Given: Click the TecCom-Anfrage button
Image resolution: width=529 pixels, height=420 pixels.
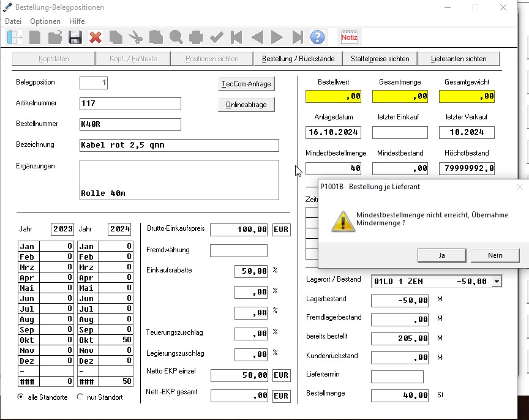Looking at the screenshot, I should pyautogui.click(x=246, y=84).
